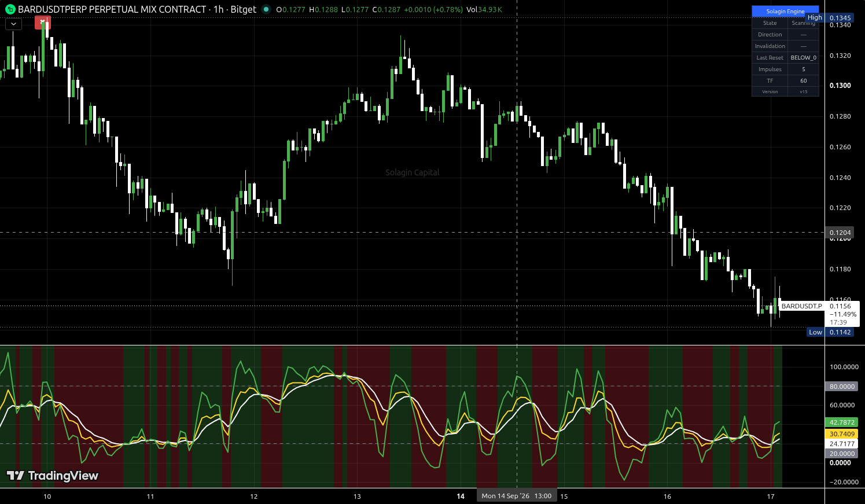
Task: Click the Bitget exchange name
Action: click(x=243, y=9)
